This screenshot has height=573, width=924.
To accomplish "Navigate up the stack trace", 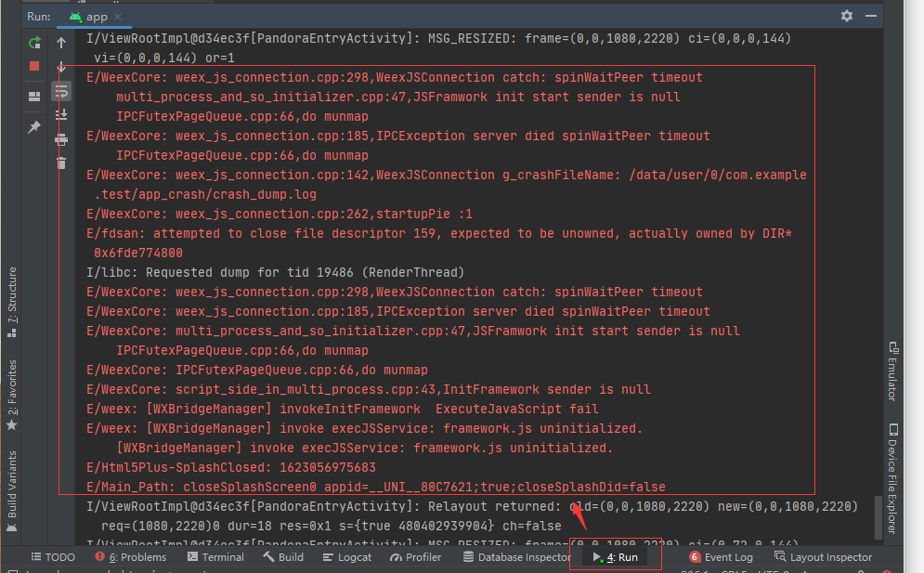I will click(x=60, y=43).
